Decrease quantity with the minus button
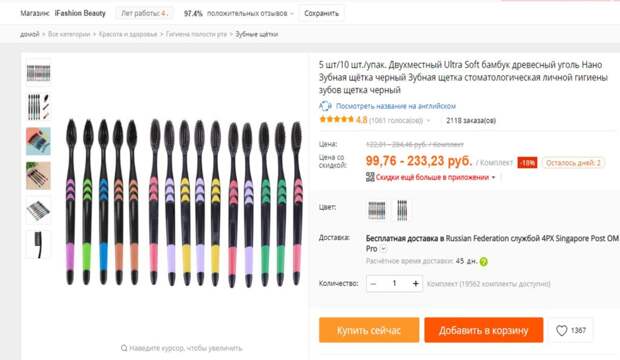620x360 pixels. pyautogui.click(x=373, y=283)
